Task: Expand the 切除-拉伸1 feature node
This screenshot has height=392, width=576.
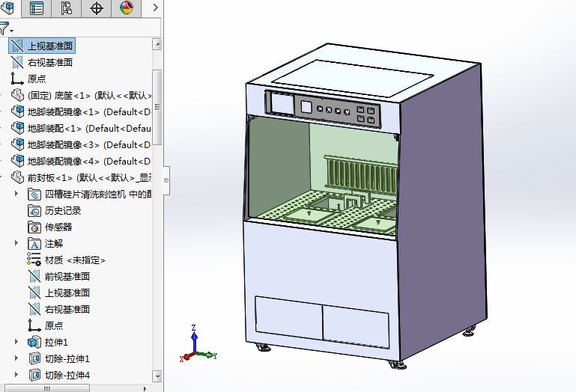Action: (x=16, y=358)
